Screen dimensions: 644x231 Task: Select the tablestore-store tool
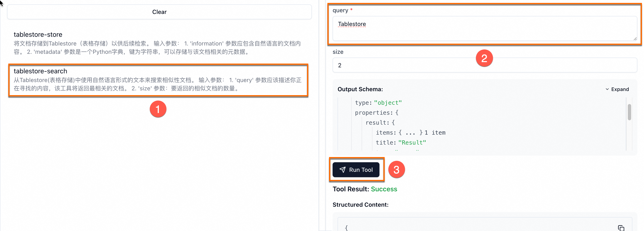pos(158,43)
